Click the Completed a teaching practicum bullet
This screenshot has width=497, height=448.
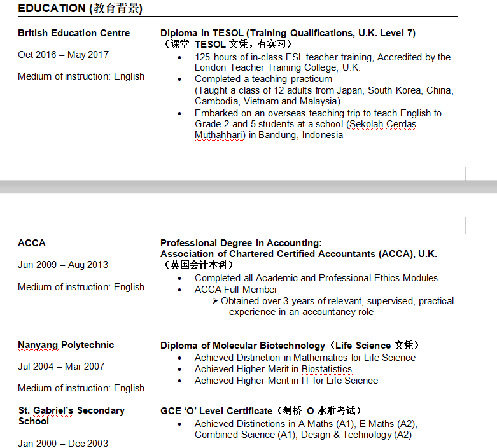click(263, 79)
